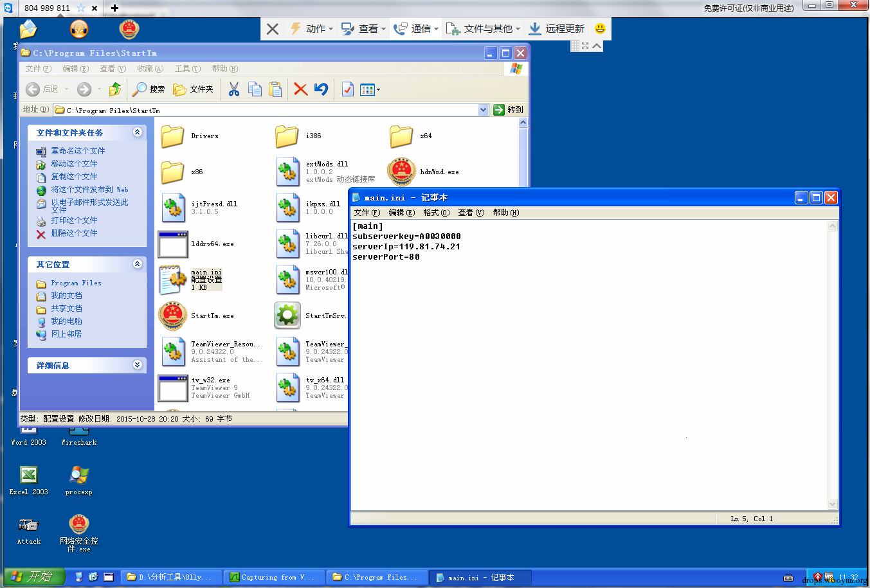
Task: Open the 动作 actions menu
Action: pos(312,29)
